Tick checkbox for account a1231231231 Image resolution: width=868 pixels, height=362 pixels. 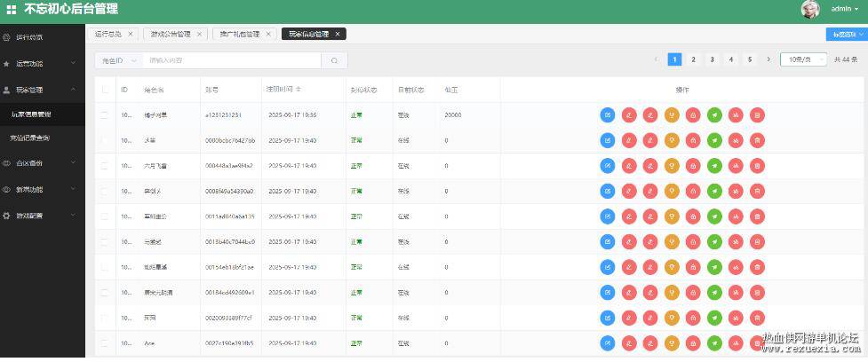point(105,115)
